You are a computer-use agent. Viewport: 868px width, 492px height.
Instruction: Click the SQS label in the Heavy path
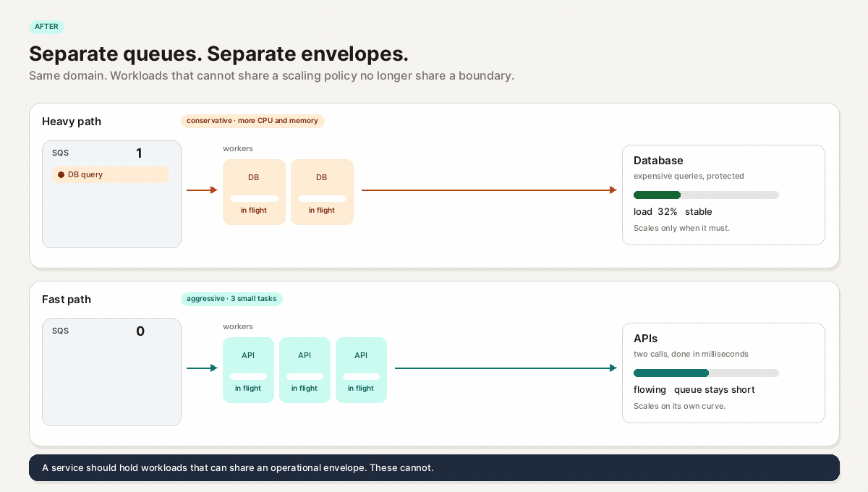(61, 153)
